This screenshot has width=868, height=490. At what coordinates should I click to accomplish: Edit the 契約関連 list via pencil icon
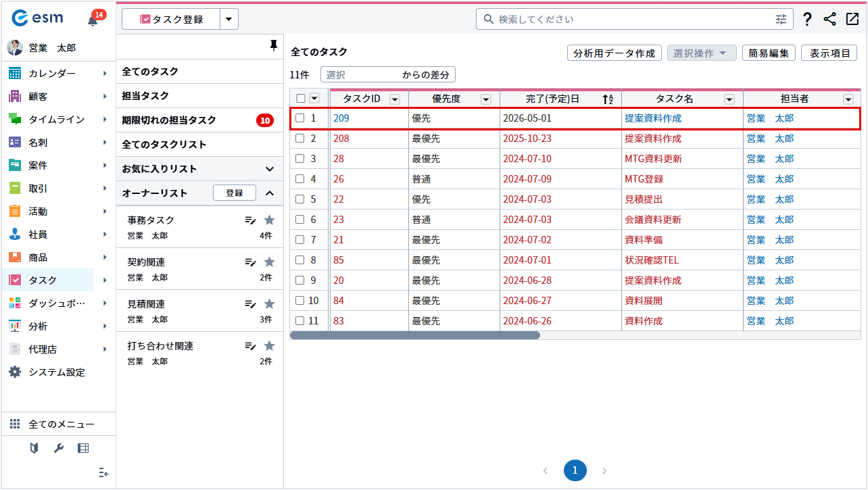(x=250, y=262)
